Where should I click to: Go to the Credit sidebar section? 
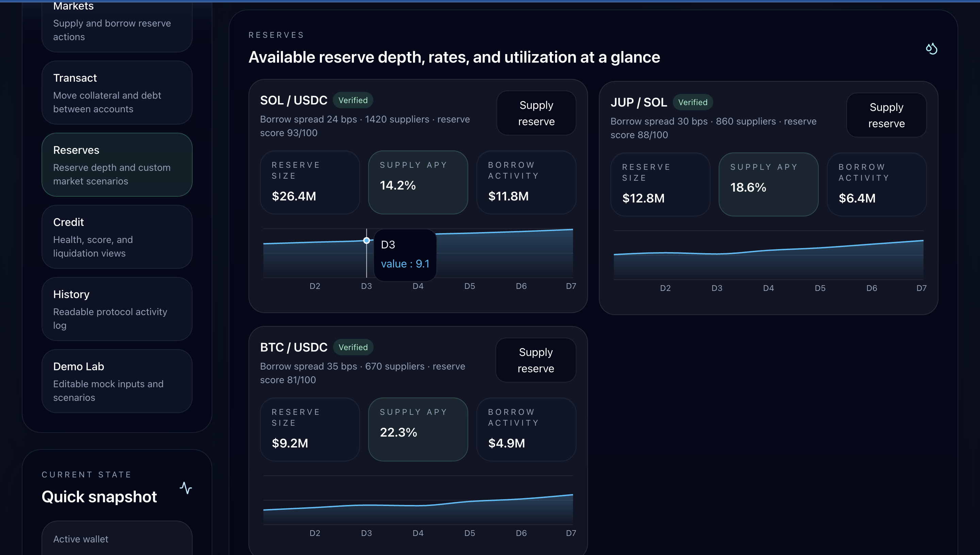click(x=117, y=237)
